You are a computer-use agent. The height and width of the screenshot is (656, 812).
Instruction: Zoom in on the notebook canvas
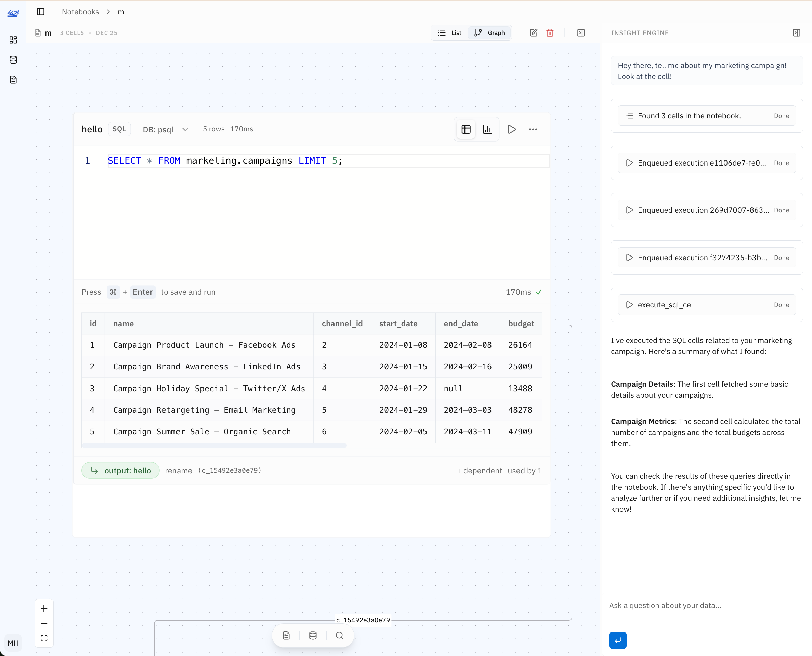pyautogui.click(x=44, y=608)
